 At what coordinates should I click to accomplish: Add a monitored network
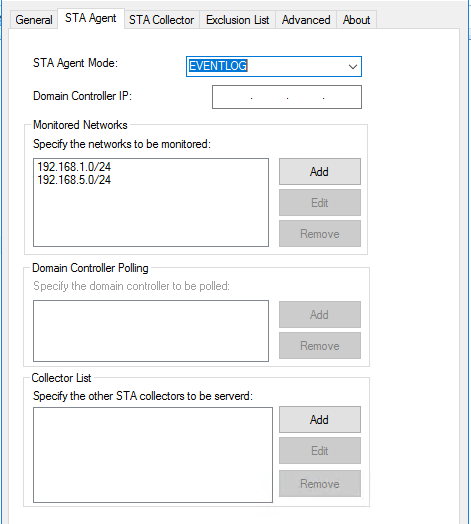320,171
